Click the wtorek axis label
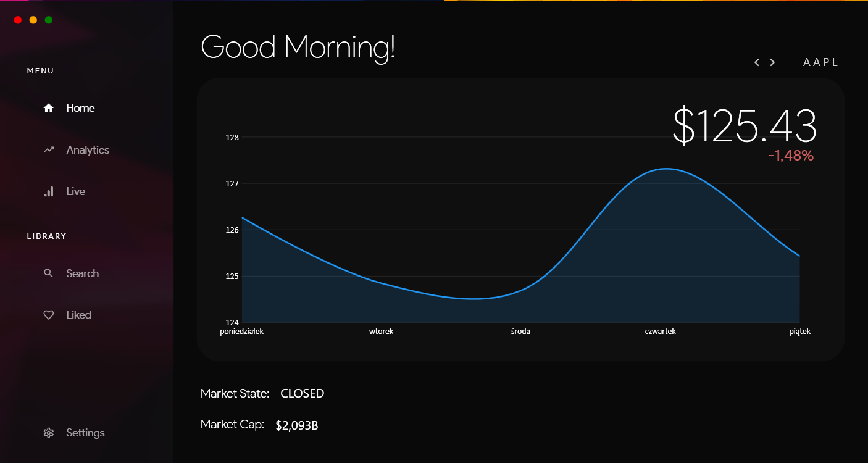This screenshot has width=868, height=463. (382, 332)
